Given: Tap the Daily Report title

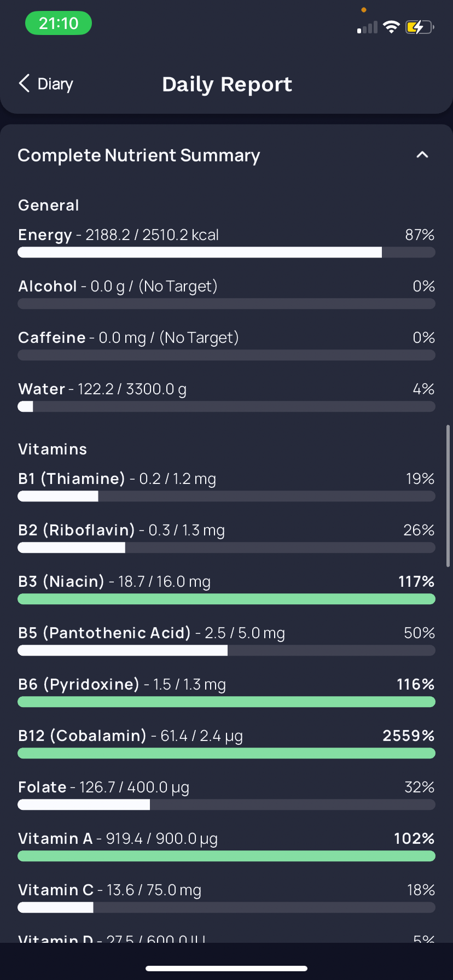Looking at the screenshot, I should 227,85.
